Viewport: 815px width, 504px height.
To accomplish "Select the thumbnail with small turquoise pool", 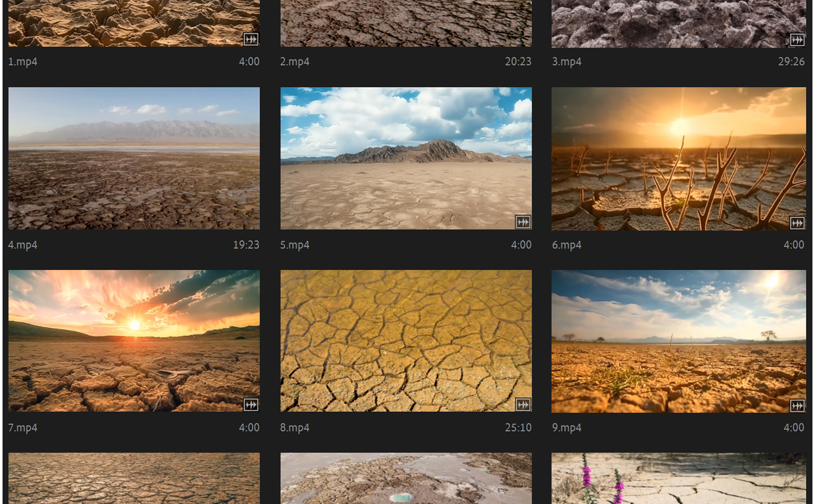I will (406, 479).
